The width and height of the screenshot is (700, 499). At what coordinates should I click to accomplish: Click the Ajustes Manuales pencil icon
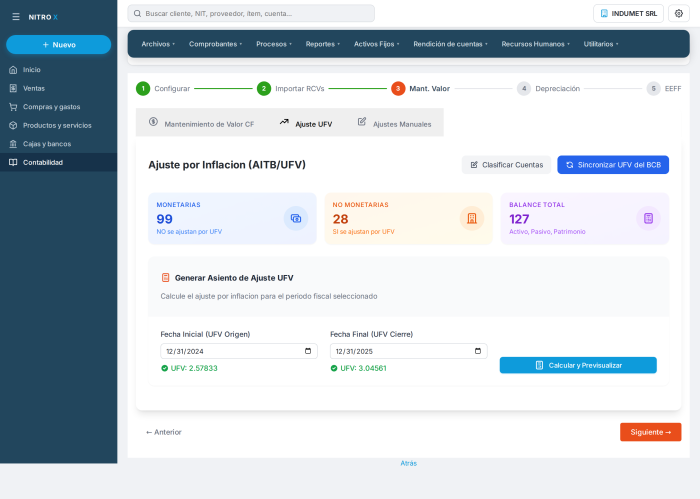[362, 121]
